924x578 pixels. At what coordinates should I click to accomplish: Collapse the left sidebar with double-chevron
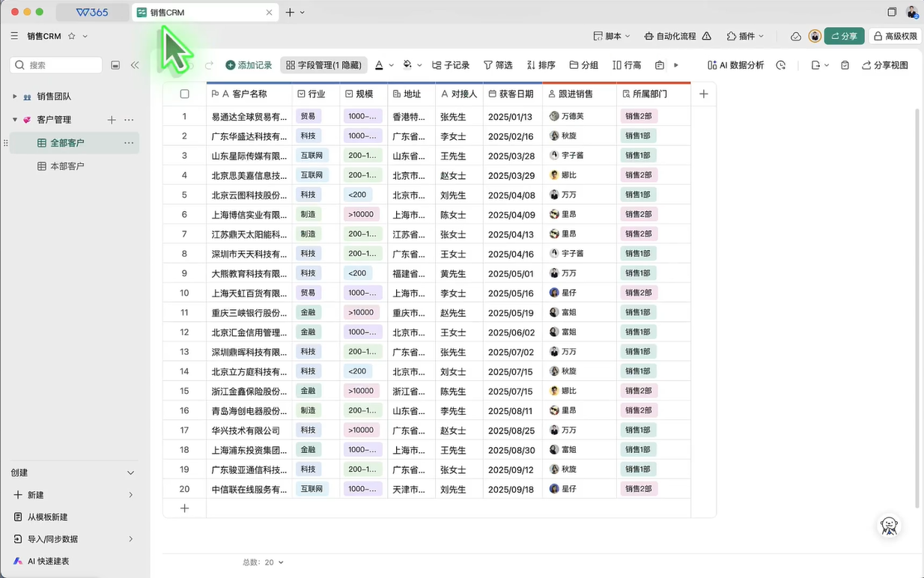135,65
